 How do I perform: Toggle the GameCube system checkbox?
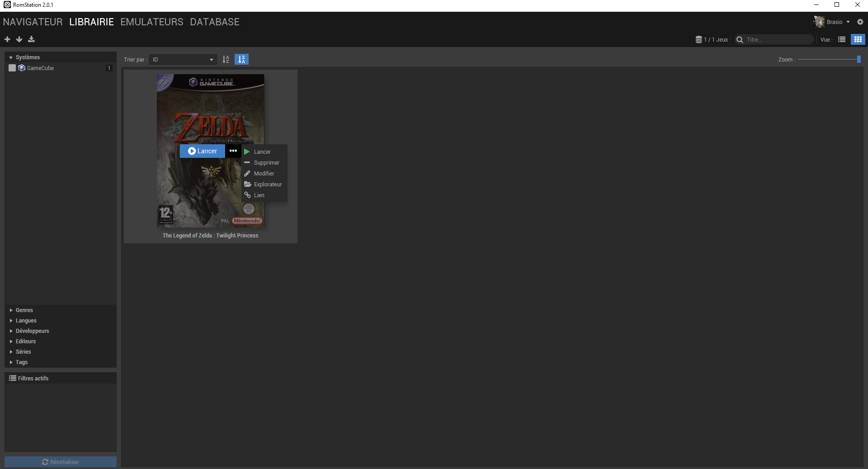pos(12,68)
